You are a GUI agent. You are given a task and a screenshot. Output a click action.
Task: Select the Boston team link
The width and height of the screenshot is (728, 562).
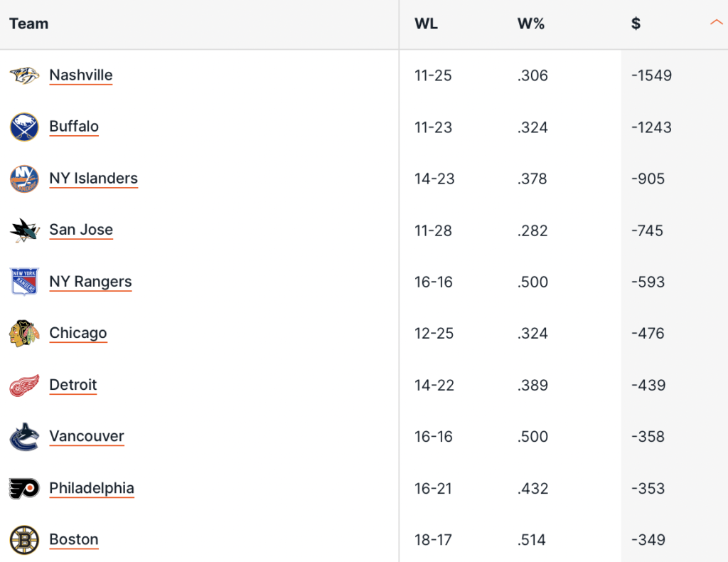coord(74,539)
